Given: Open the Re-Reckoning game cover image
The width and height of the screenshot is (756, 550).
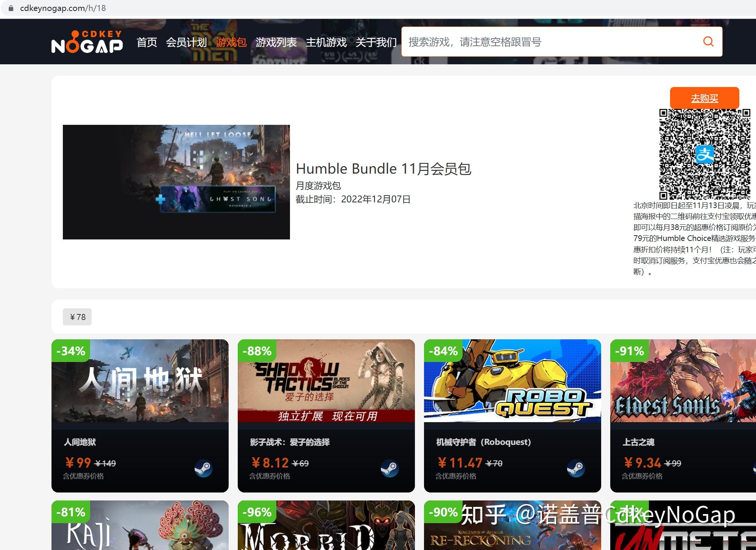Looking at the screenshot, I should (x=513, y=525).
